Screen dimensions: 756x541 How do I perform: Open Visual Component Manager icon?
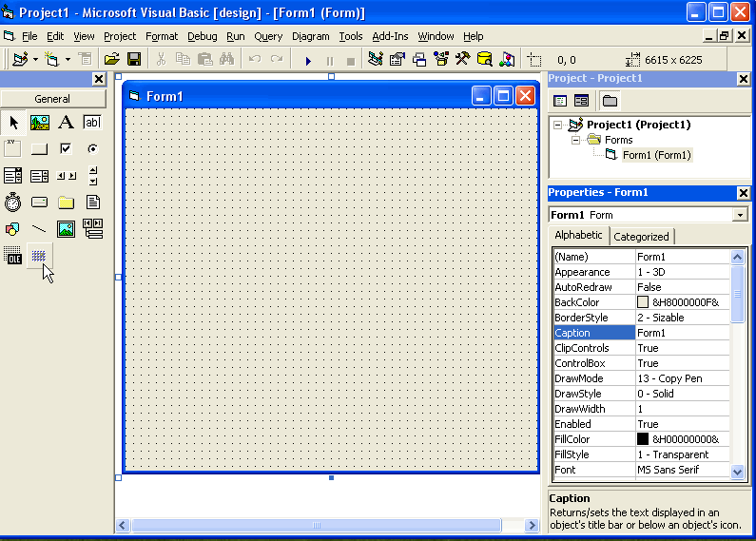[507, 59]
